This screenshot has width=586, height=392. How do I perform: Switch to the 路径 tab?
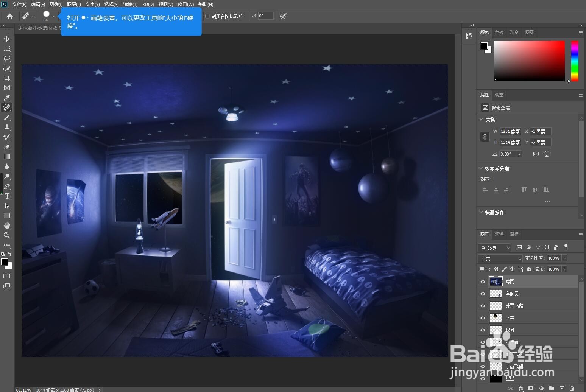pyautogui.click(x=514, y=234)
